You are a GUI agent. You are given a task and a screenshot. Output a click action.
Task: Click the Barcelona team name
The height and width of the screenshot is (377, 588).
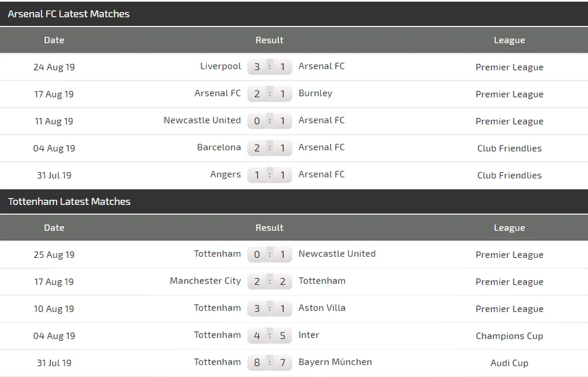[219, 147]
